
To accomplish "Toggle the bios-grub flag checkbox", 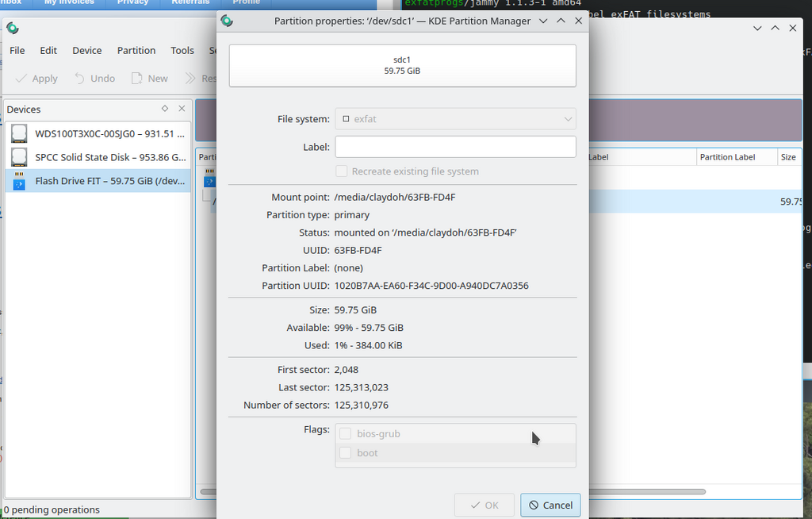I will tap(345, 434).
